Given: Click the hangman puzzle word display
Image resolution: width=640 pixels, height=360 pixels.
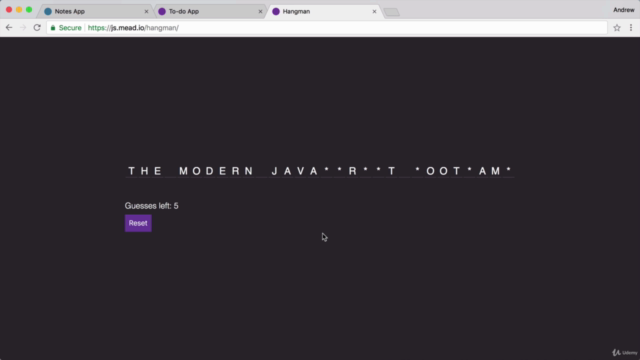Looking at the screenshot, I should (320, 171).
